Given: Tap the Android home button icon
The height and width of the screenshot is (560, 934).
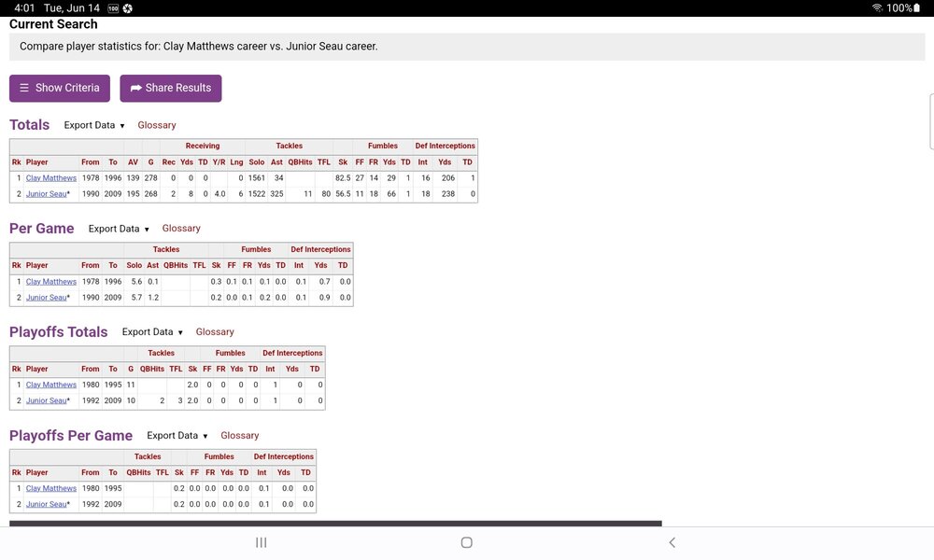Looking at the screenshot, I should point(466,542).
